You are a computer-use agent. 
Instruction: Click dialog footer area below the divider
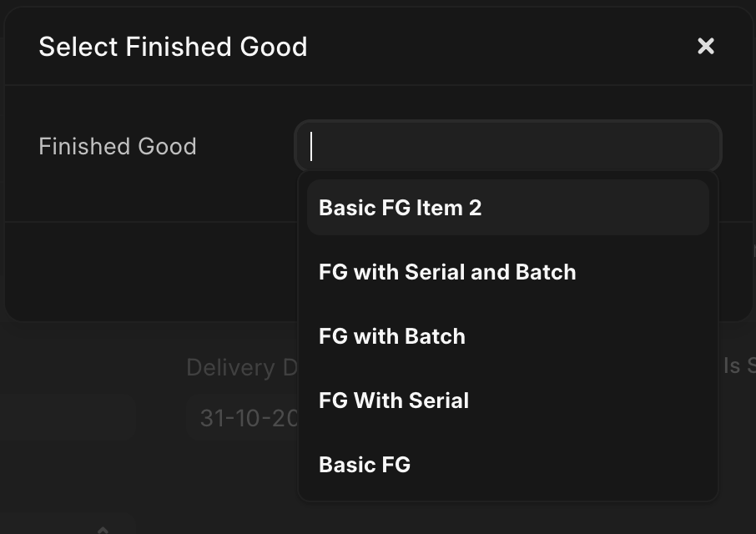(x=150, y=271)
